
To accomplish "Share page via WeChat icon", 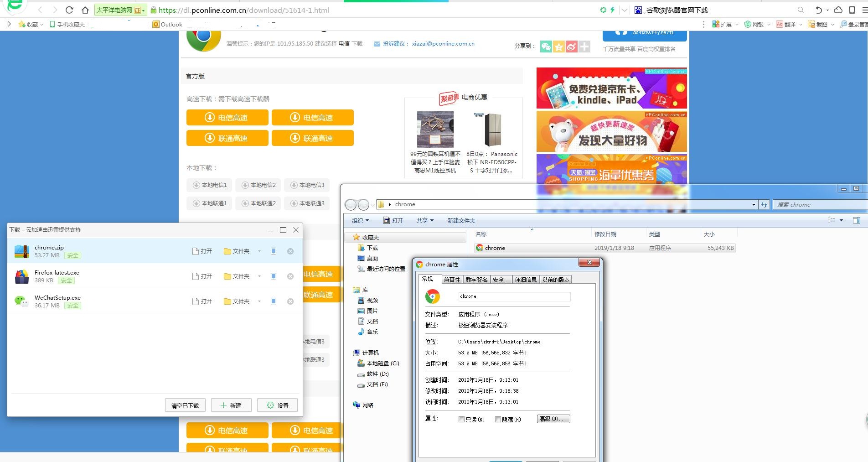I will click(x=546, y=46).
